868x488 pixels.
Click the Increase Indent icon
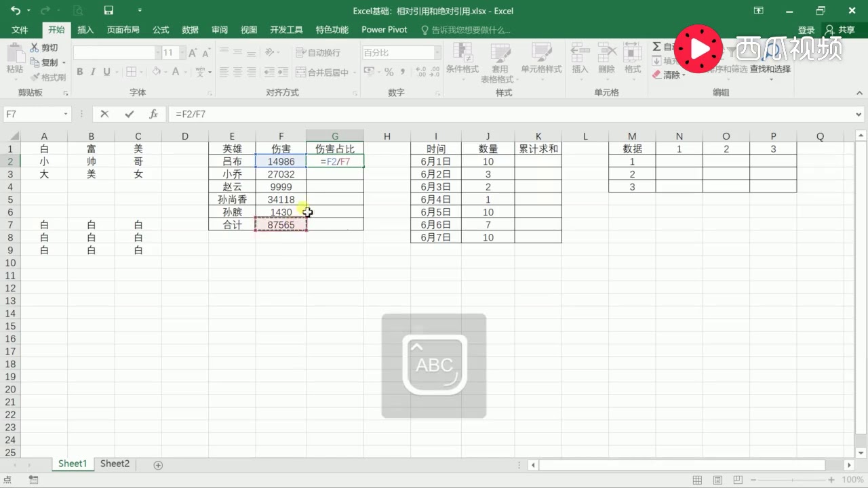point(283,73)
